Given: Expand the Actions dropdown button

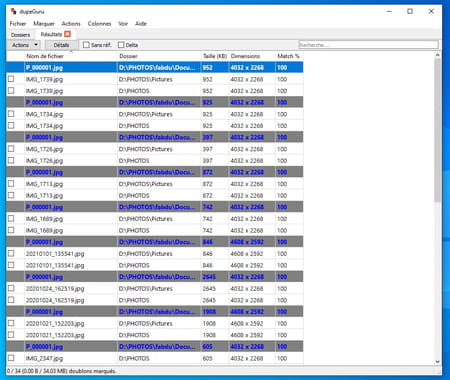Looking at the screenshot, I should tap(24, 45).
